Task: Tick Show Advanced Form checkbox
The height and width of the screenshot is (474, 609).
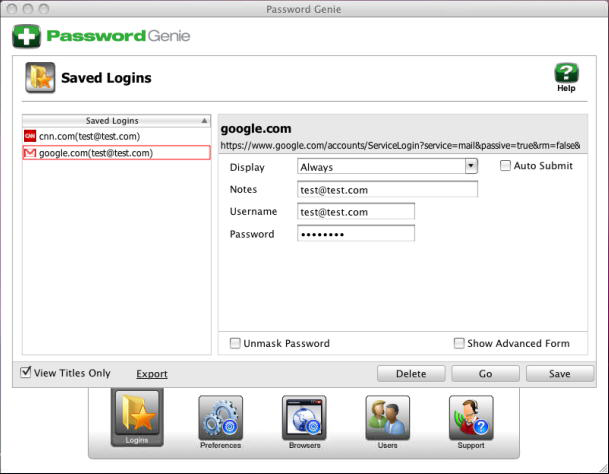Action: [459, 343]
